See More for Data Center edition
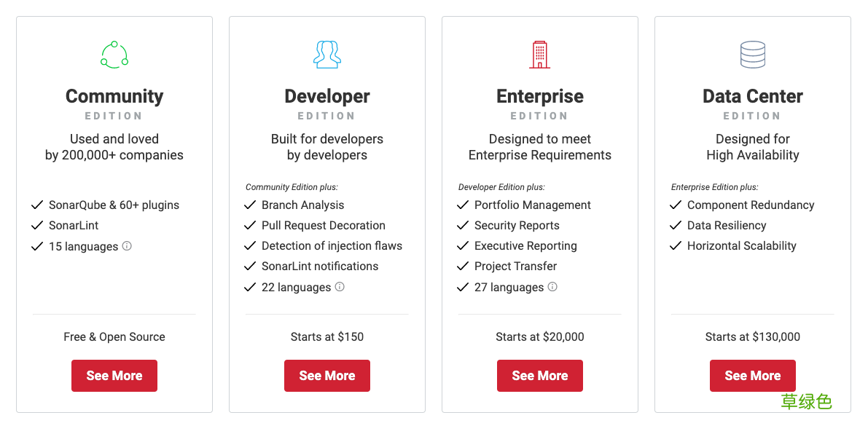This screenshot has width=868, height=426. tap(752, 376)
